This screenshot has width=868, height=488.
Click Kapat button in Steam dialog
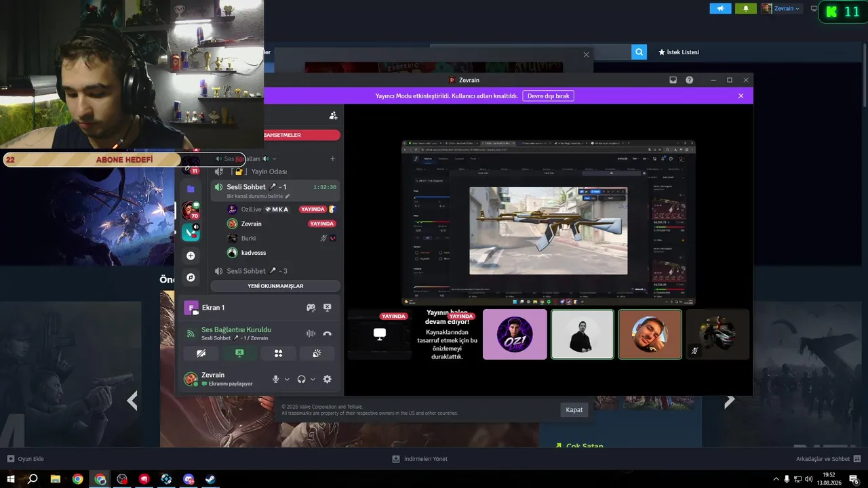(574, 410)
